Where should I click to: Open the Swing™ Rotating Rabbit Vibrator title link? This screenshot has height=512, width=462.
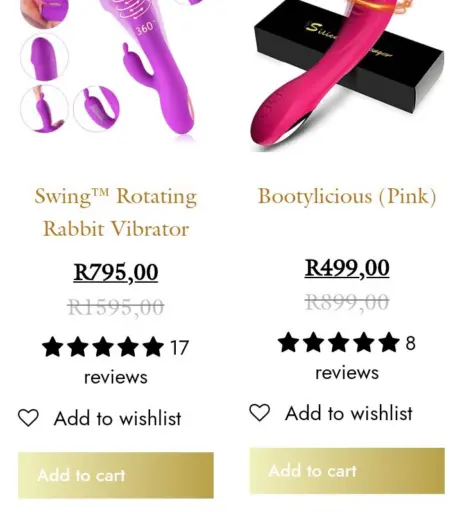coord(116,212)
